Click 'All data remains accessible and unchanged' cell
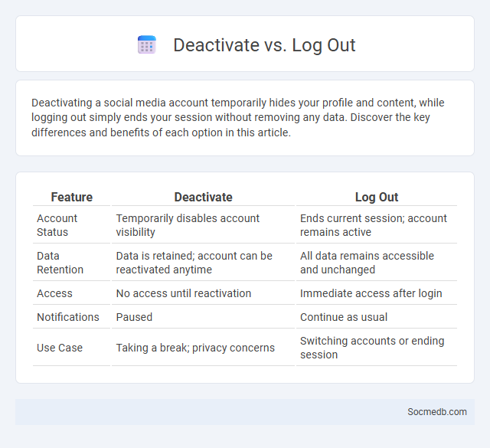 pos(377,263)
